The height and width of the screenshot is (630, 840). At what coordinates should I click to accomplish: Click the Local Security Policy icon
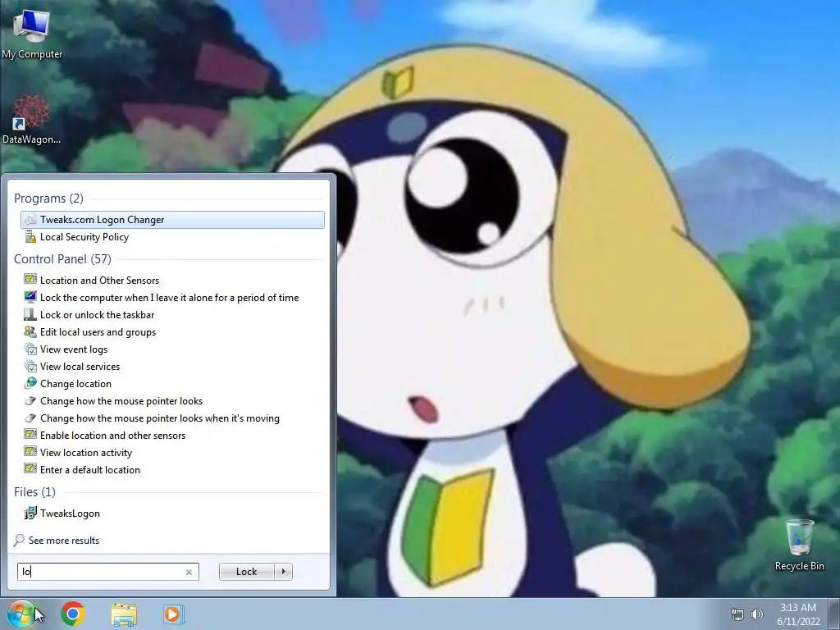(30, 237)
